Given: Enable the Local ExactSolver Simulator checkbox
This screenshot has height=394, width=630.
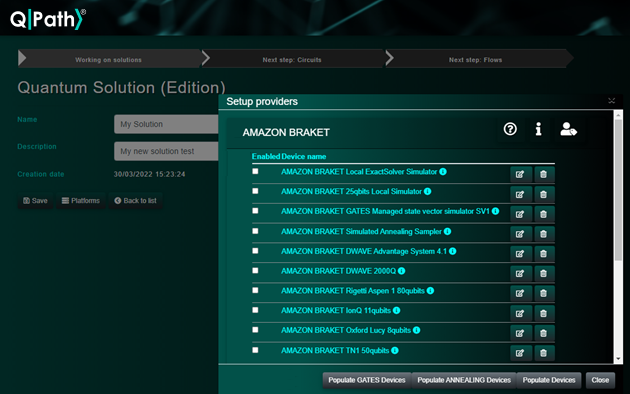Looking at the screenshot, I should coord(255,171).
